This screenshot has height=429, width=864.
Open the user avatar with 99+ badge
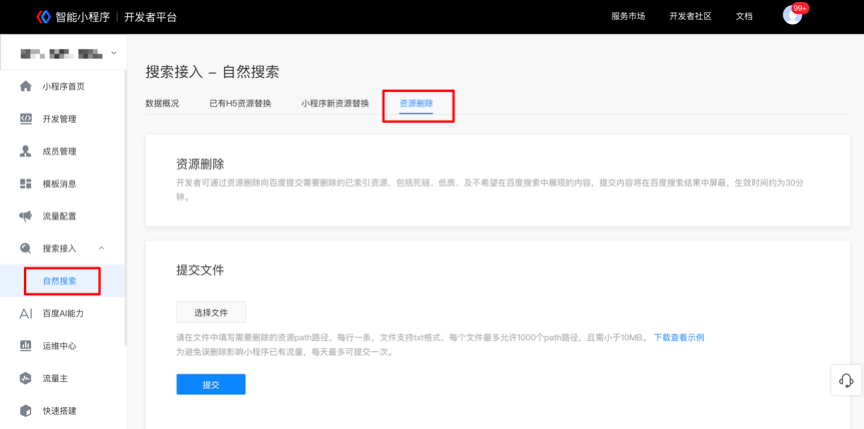[x=792, y=15]
